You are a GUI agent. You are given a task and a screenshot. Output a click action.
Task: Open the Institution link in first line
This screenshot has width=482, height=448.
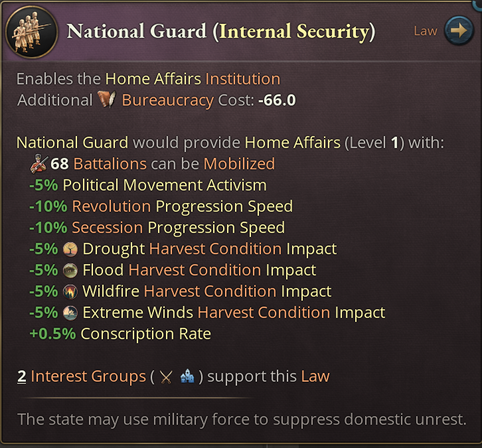(242, 79)
